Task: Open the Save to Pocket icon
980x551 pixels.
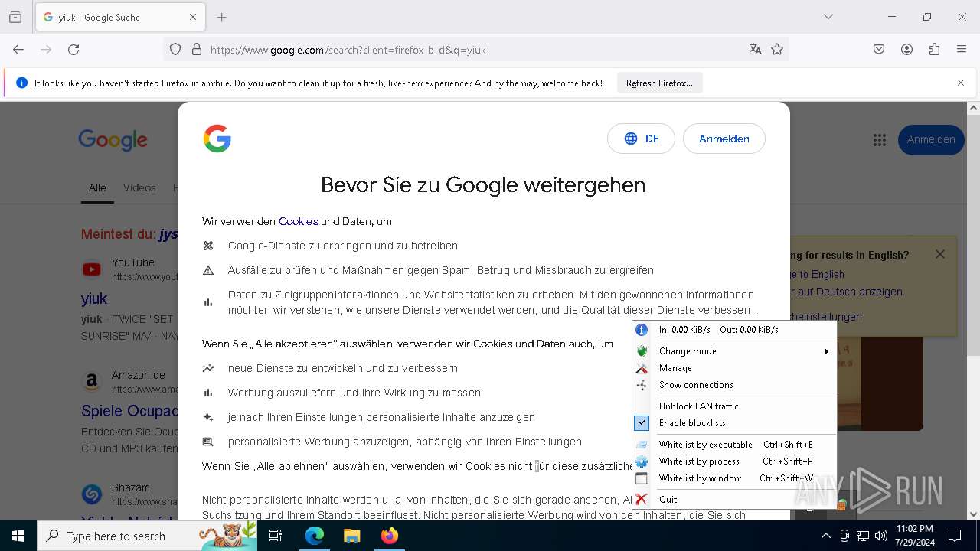Action: coord(879,50)
